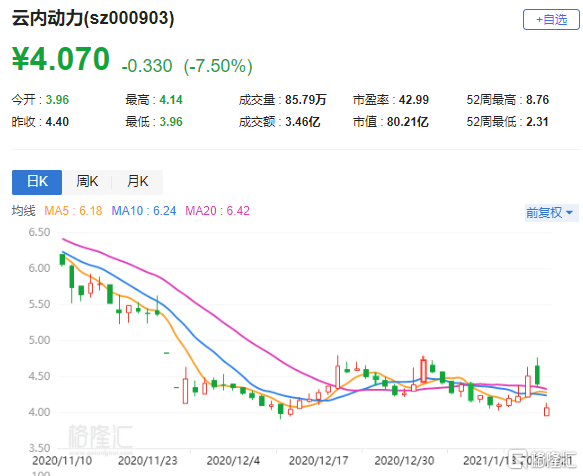This screenshot has height=476, width=583.
Task: Click the 市值 value 80.21亿
Action: [408, 122]
